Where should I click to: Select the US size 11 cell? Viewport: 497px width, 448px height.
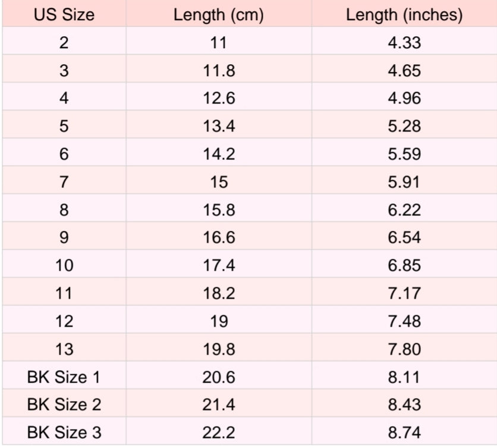pyautogui.click(x=64, y=293)
